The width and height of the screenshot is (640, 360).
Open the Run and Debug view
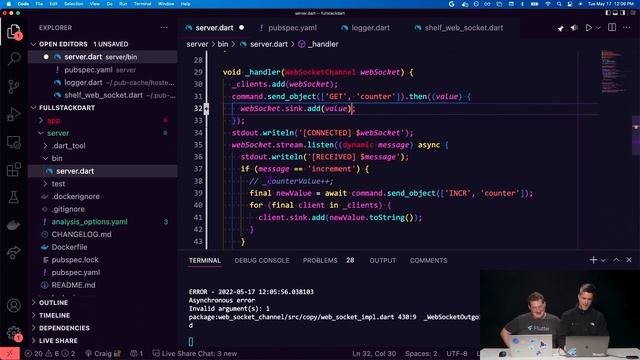click(x=13, y=114)
